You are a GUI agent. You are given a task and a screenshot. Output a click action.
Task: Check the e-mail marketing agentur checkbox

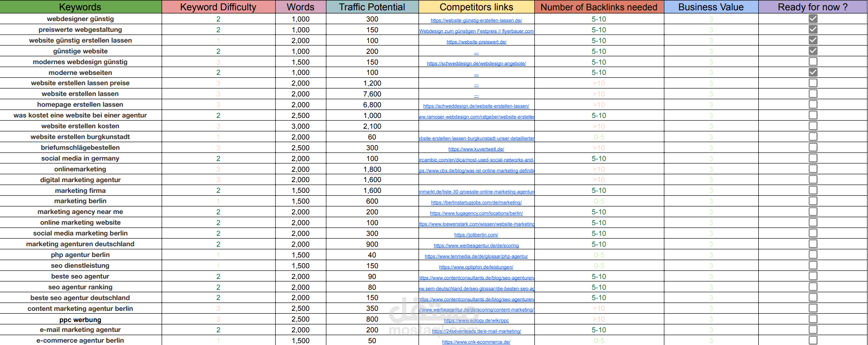pos(813,330)
